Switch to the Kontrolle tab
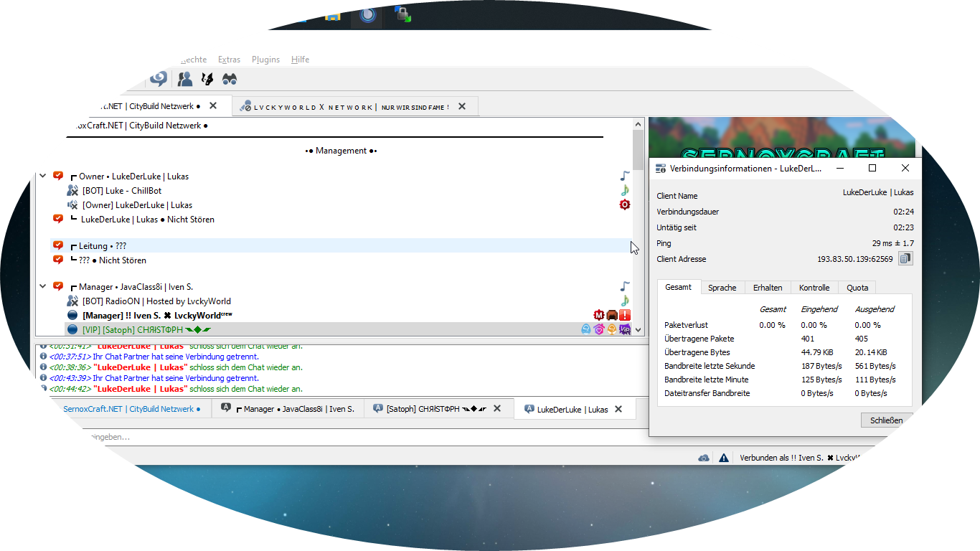 (814, 288)
